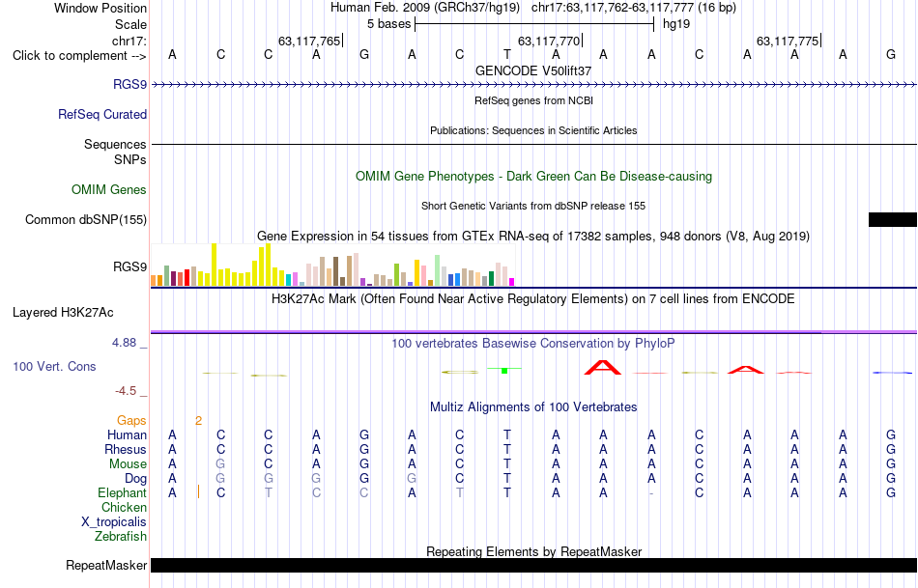
Task: Click the 4.88 PhyloP scale value
Action: click(124, 342)
